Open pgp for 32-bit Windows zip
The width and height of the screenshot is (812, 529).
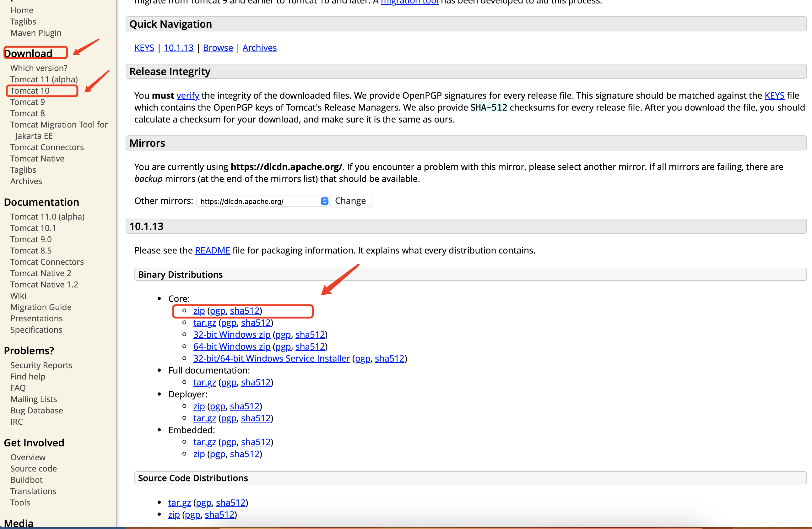pos(283,335)
